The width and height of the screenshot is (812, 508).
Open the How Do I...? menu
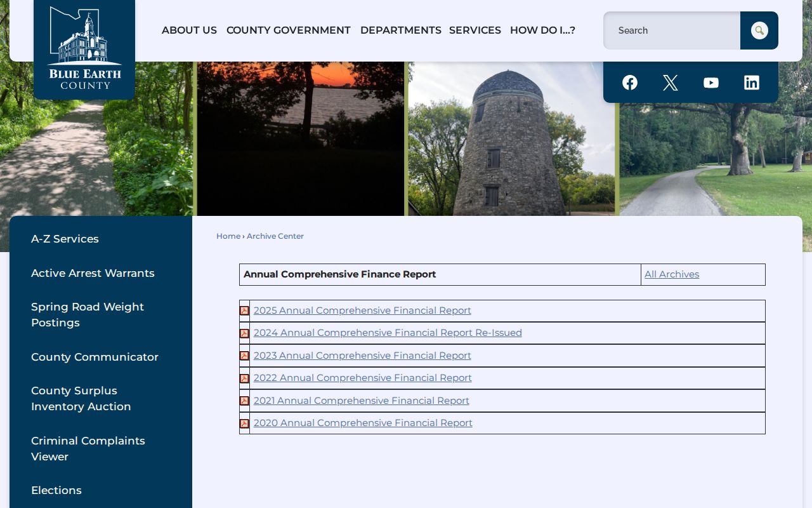click(x=542, y=30)
